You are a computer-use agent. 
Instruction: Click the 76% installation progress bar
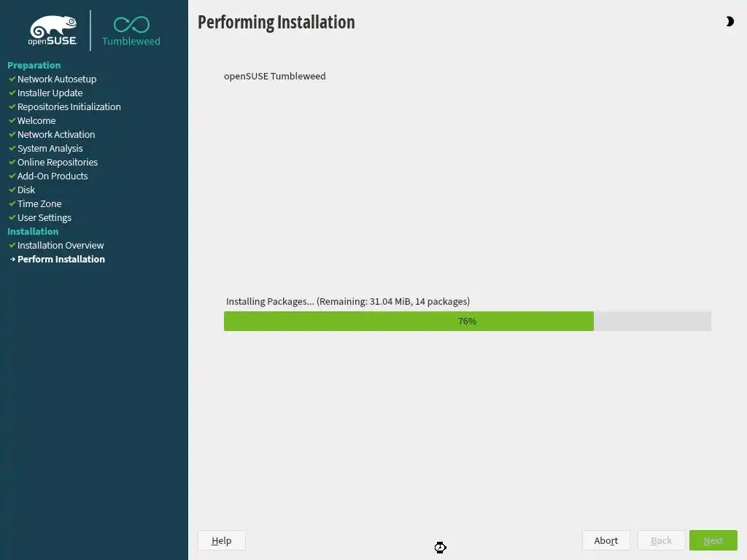click(468, 322)
